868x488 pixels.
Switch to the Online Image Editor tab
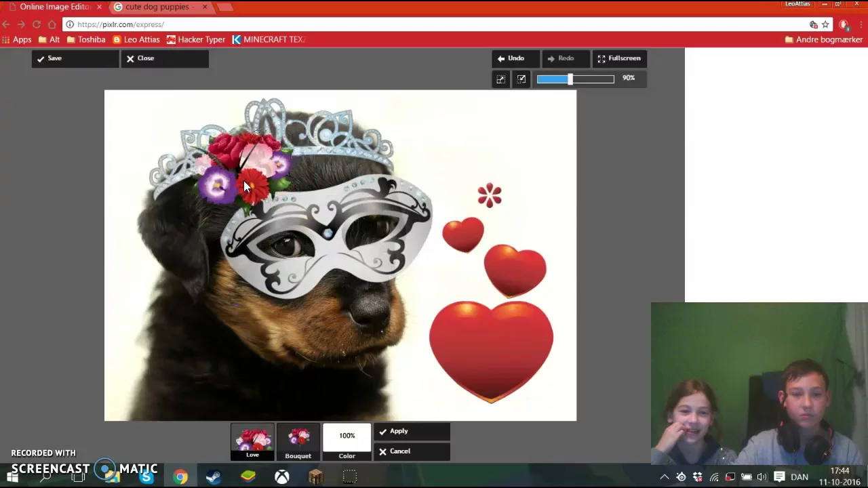click(x=54, y=7)
